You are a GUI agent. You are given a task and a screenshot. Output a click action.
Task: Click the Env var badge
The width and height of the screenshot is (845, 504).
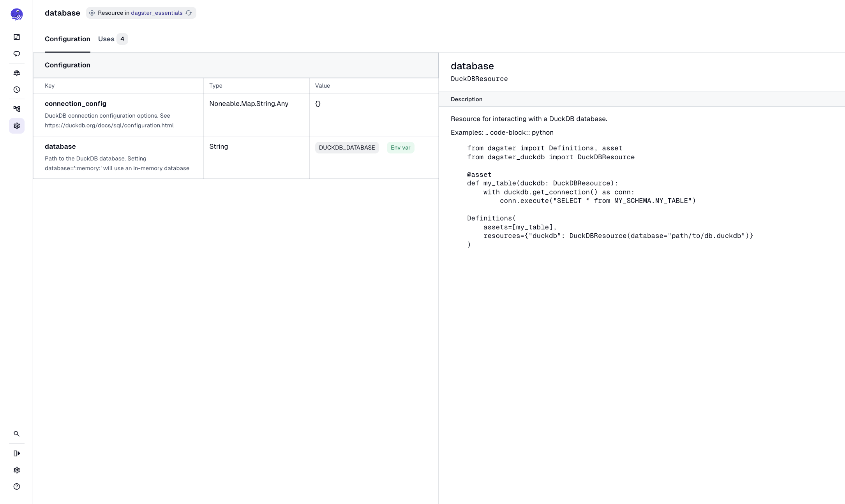(x=400, y=148)
